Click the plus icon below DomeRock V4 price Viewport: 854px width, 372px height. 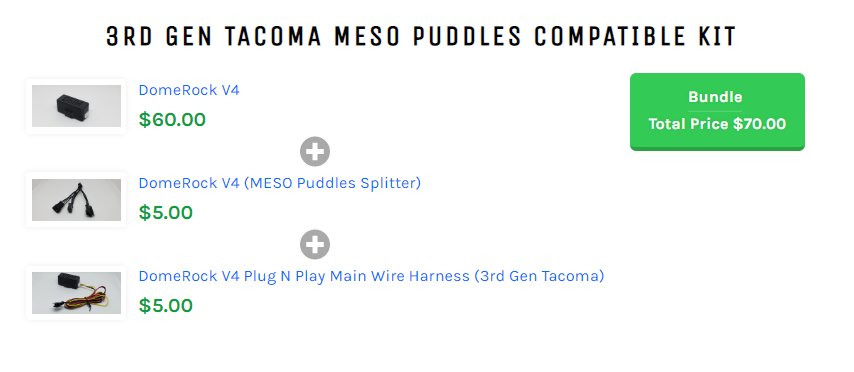click(315, 151)
